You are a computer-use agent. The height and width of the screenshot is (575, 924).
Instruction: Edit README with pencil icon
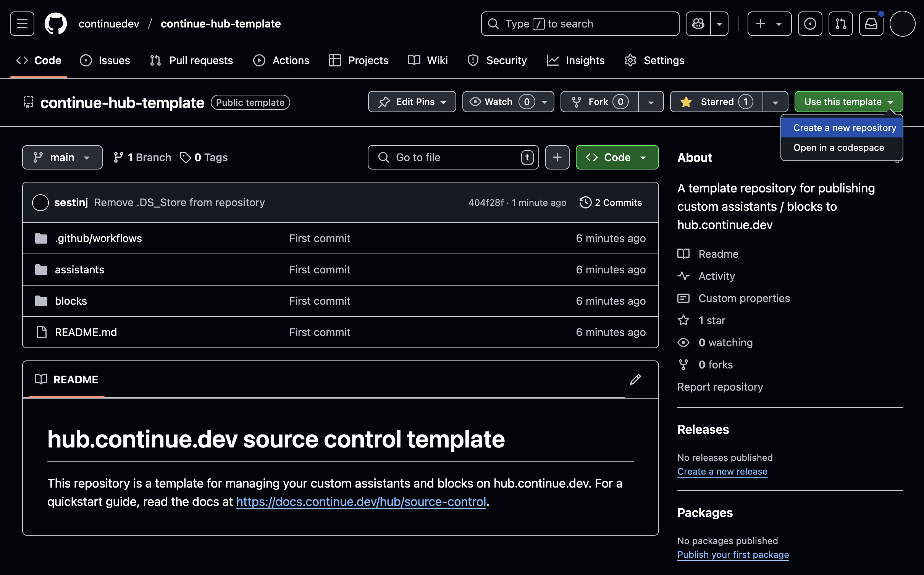tap(635, 380)
